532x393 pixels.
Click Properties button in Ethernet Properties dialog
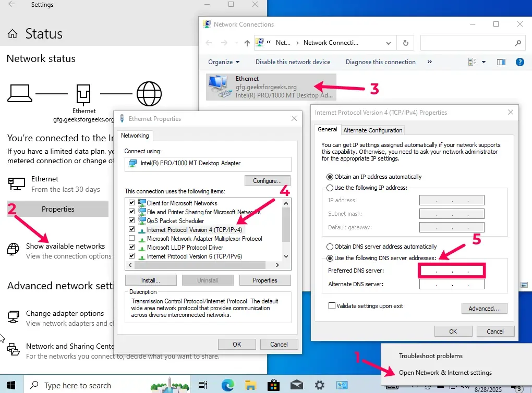pos(265,280)
